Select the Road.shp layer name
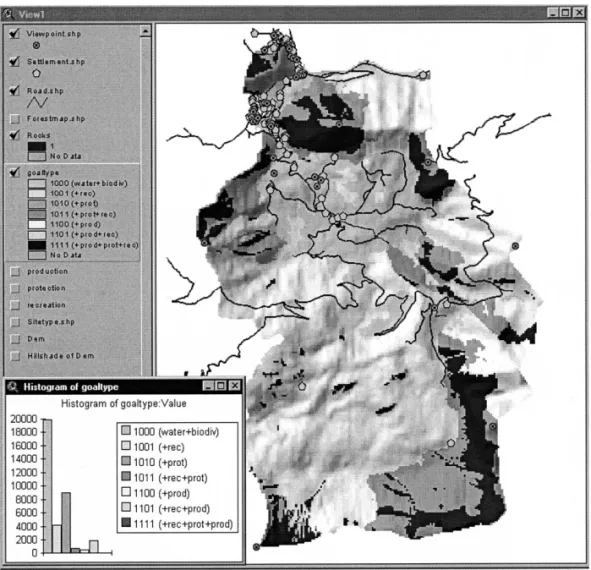The width and height of the screenshot is (591, 570). (x=45, y=90)
